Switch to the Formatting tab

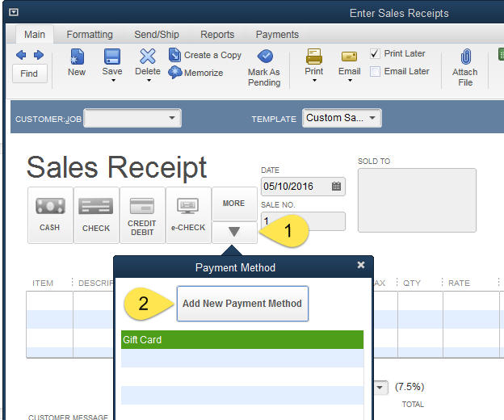point(90,35)
